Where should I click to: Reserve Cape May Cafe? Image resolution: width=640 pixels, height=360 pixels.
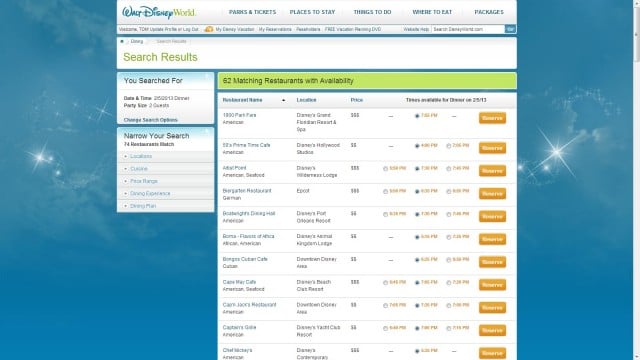point(492,285)
